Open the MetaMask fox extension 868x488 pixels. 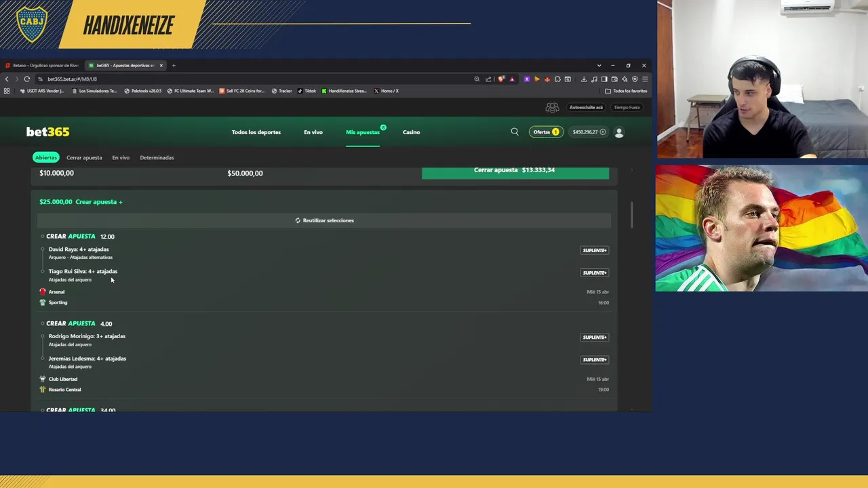click(547, 79)
